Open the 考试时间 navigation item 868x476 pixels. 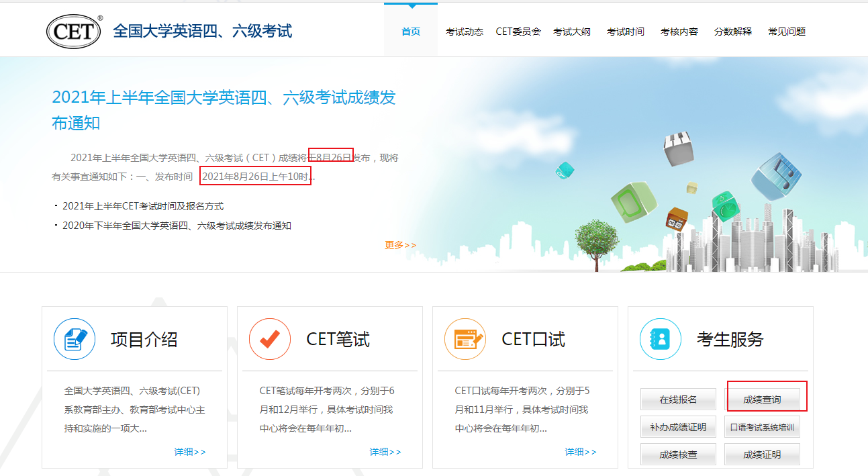(x=626, y=32)
